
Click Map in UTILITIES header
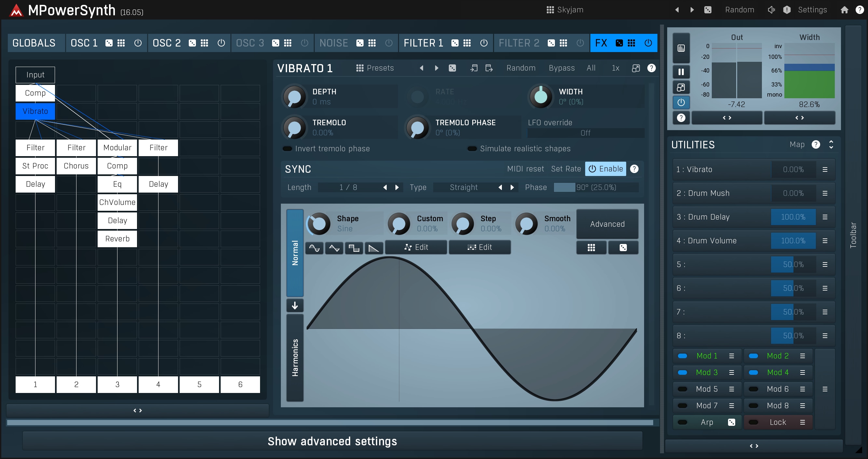tap(797, 144)
